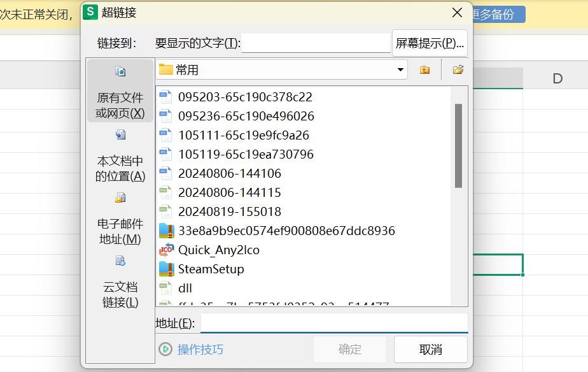
Task: Click the 更多备份 button in spreadsheet banner
Action: pos(499,14)
